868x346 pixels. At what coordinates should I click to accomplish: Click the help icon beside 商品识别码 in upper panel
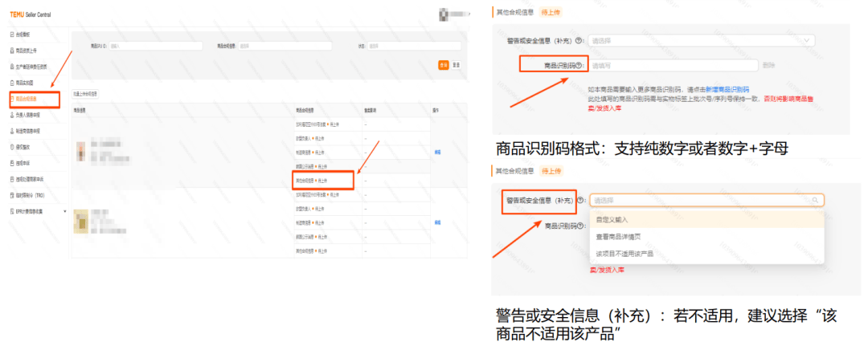(579, 66)
